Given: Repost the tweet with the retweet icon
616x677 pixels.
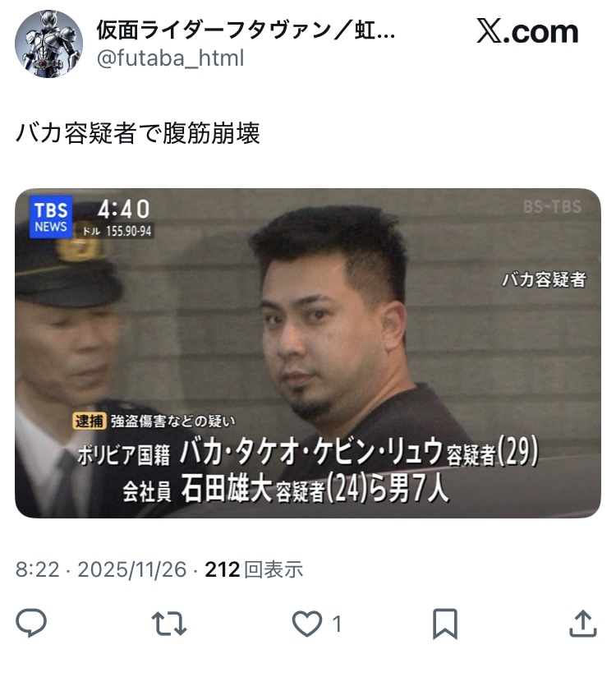Looking at the screenshot, I should [x=169, y=624].
